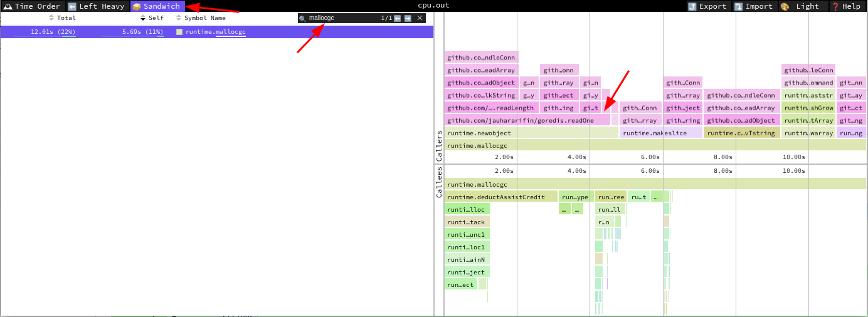Switch to the Left Heavy view
This screenshot has height=317, width=868.
pos(97,6)
